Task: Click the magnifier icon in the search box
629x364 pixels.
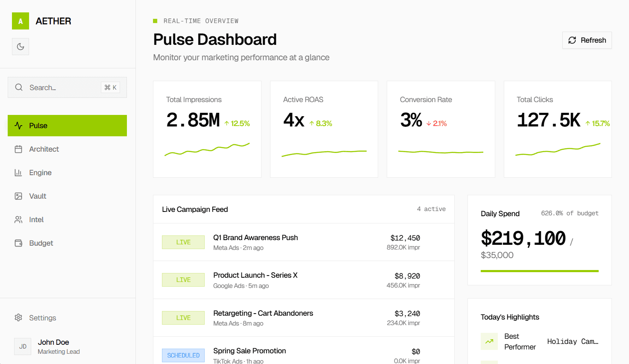Action: [x=19, y=87]
